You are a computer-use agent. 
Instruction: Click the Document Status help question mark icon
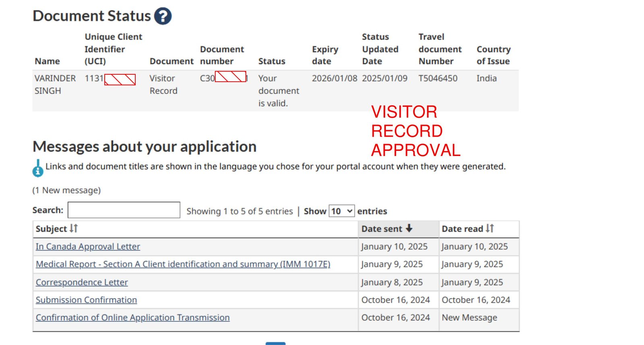click(163, 16)
